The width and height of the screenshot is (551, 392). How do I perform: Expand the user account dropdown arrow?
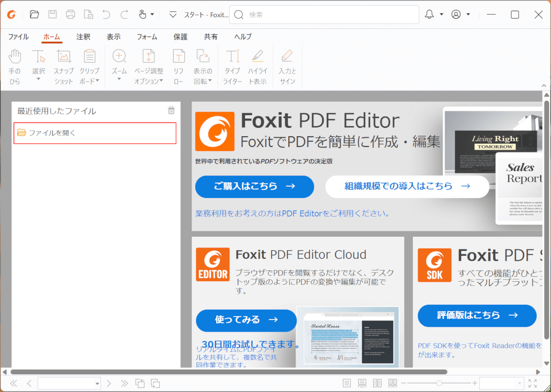(x=468, y=14)
